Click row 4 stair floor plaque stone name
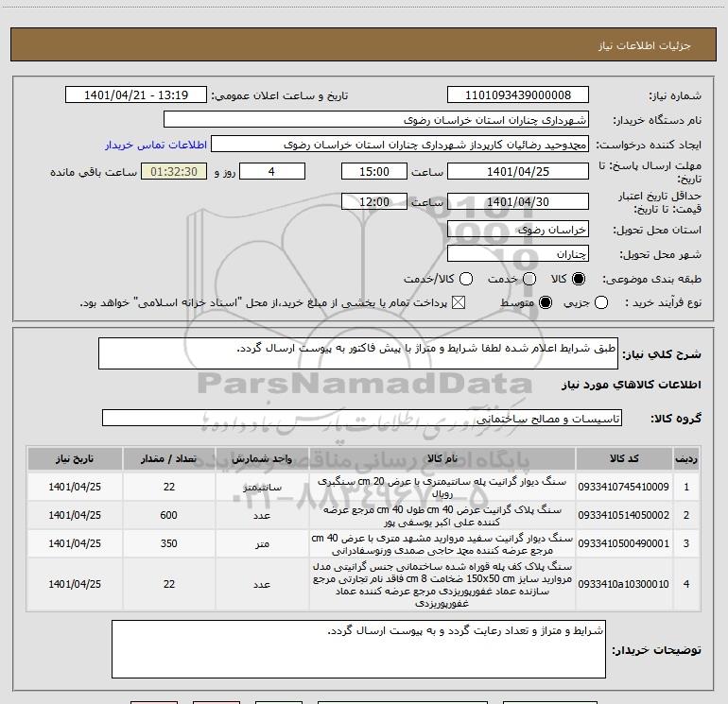This screenshot has width=728, height=704. (x=442, y=585)
